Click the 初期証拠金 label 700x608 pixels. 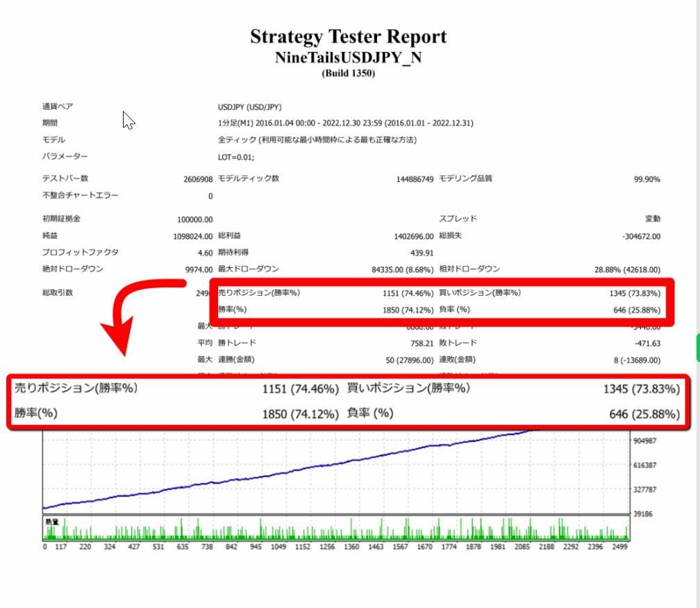tap(61, 219)
